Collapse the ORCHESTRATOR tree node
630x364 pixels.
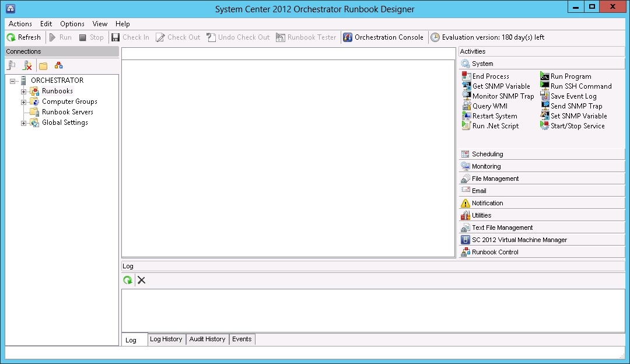click(x=12, y=80)
